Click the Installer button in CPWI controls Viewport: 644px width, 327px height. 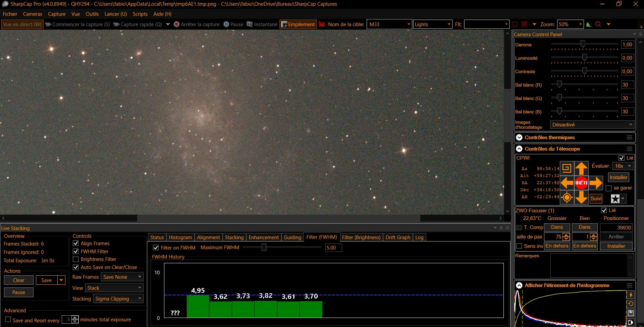point(619,177)
